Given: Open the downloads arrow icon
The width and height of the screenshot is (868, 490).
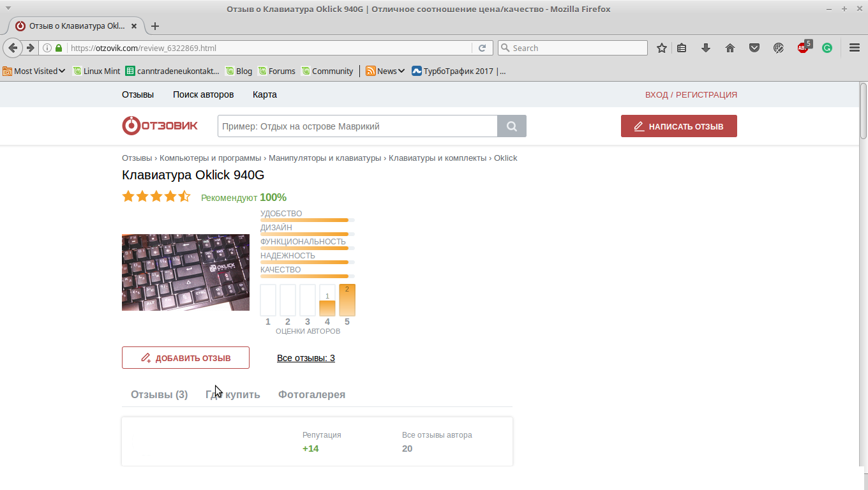Looking at the screenshot, I should tap(706, 48).
